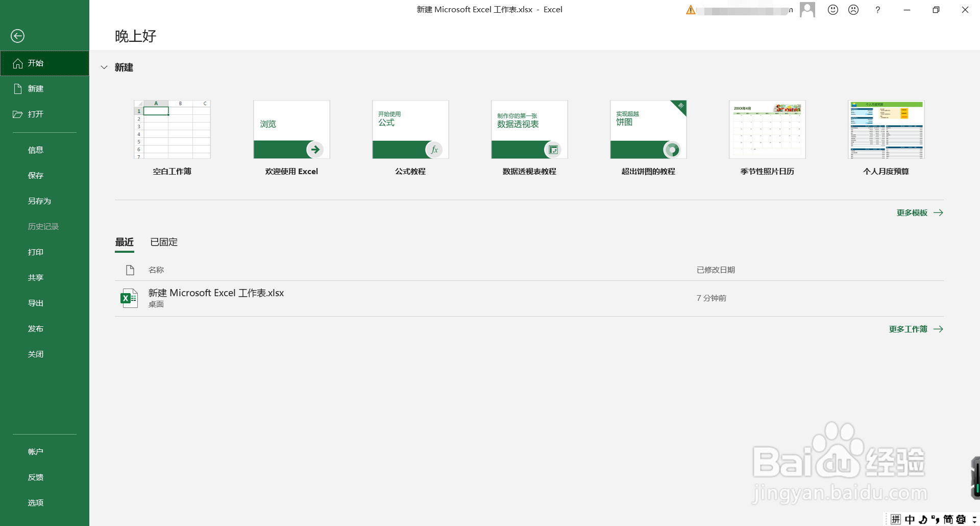The image size is (980, 526).
Task: Open the 打印 page
Action: click(44, 252)
